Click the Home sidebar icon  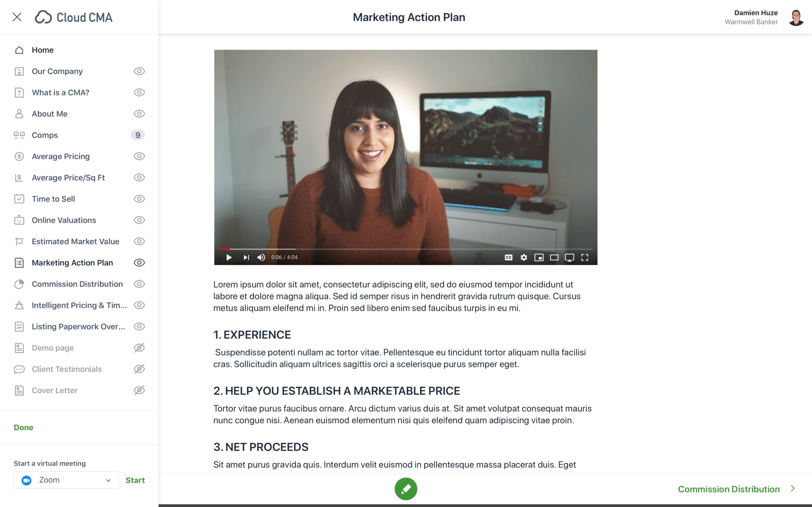[19, 50]
